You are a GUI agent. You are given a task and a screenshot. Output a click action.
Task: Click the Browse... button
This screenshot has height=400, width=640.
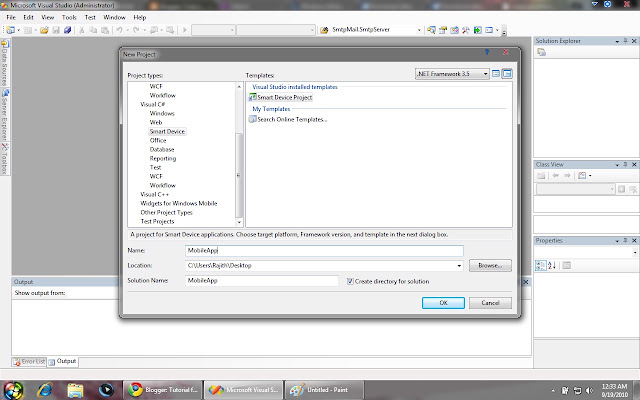pos(490,265)
